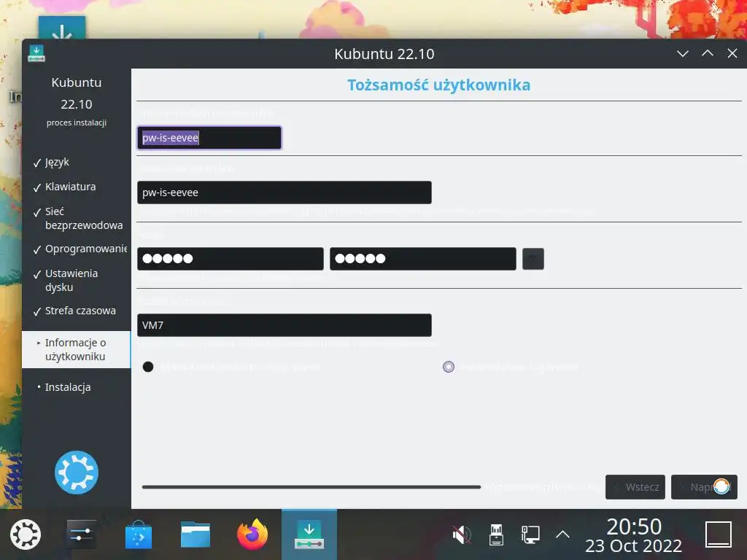
Task: Open the Kubuntu application launcher
Action: point(26,534)
